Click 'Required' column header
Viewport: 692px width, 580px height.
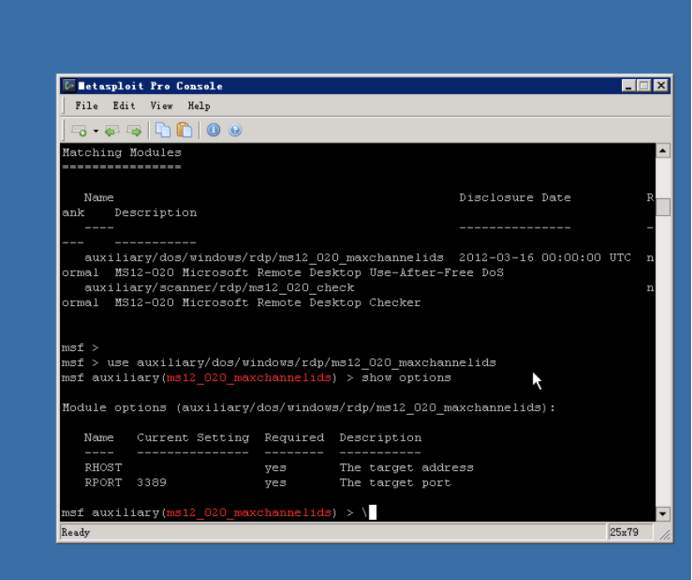[x=294, y=437]
